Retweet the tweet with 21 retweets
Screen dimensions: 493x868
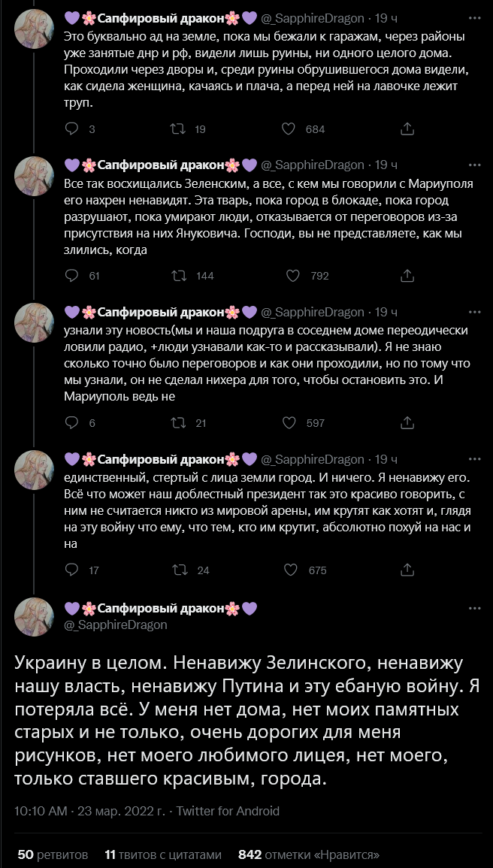179,423
